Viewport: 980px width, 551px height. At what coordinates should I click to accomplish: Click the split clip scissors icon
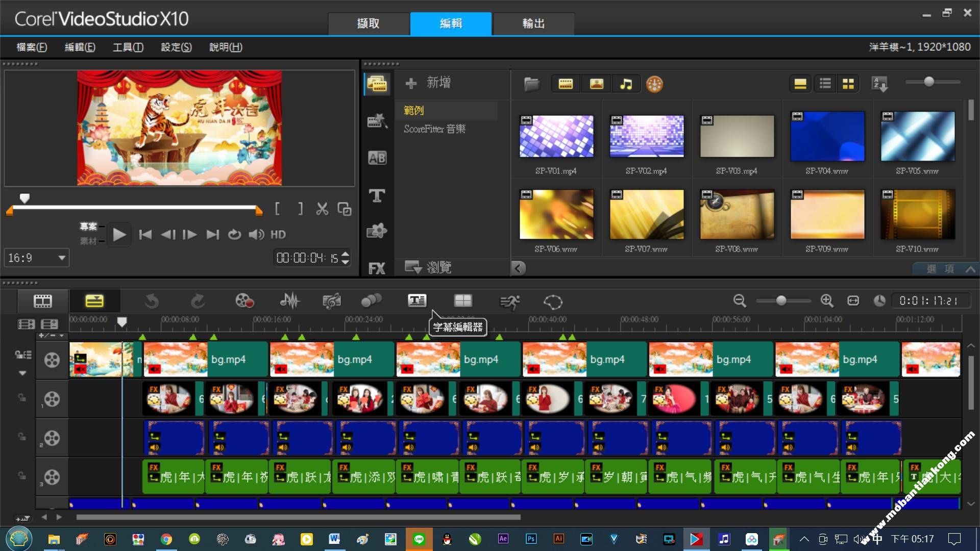322,209
